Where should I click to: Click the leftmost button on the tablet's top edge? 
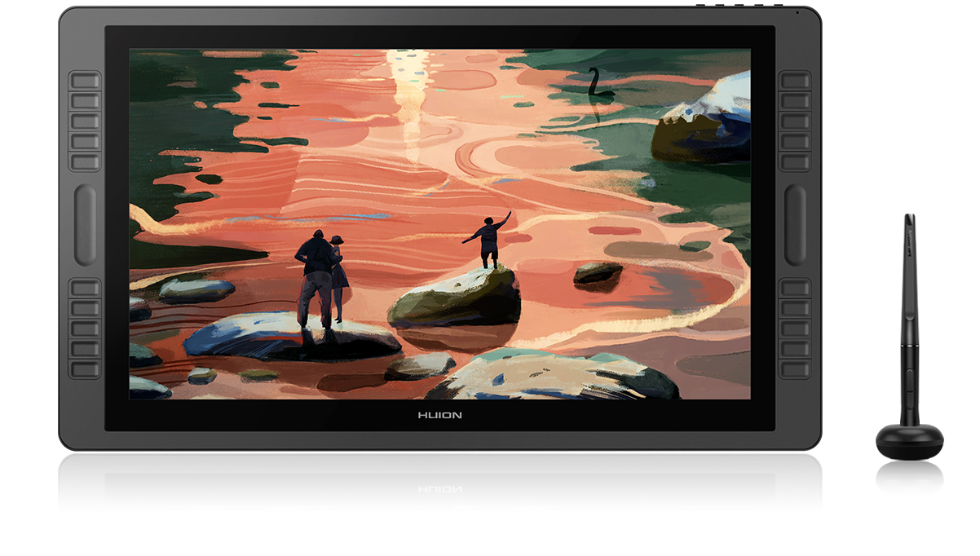[702, 6]
